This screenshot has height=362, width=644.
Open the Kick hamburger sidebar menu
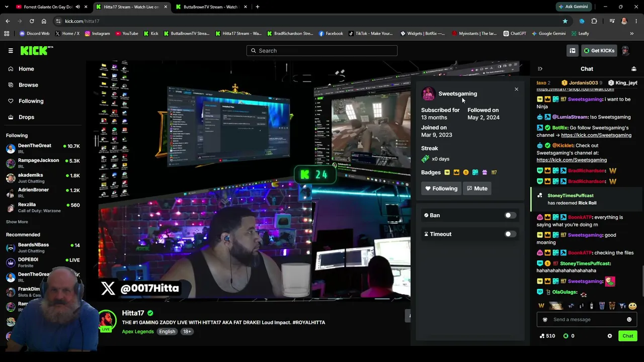coord(11,50)
